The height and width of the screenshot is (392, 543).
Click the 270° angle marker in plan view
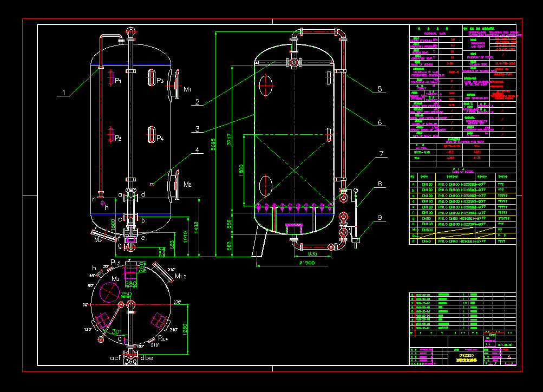point(177,302)
